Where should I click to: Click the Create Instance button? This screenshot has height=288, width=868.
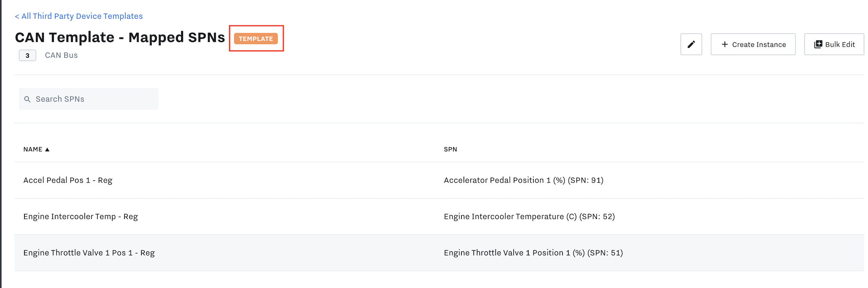point(753,44)
